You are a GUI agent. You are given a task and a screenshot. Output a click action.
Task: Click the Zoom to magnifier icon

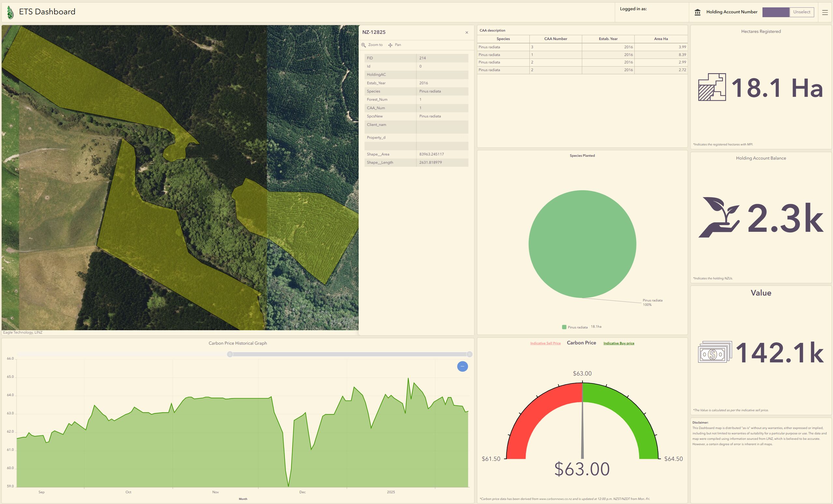point(364,45)
